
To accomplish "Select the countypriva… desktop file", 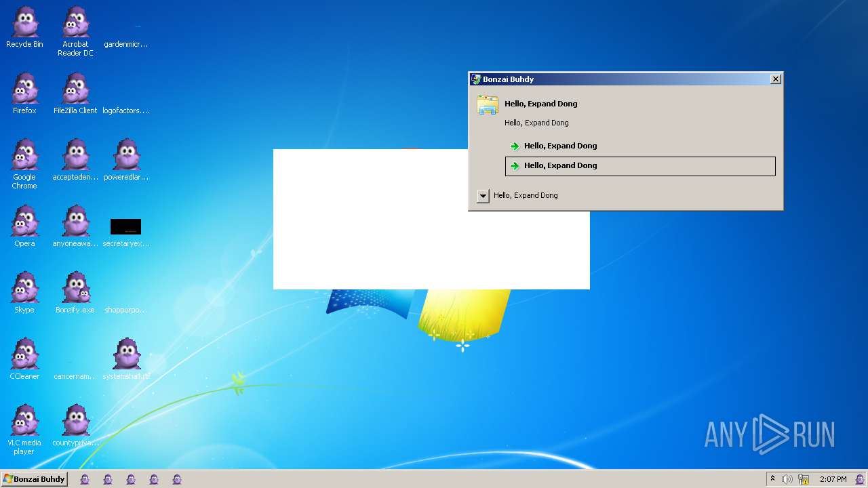I will 75,426.
